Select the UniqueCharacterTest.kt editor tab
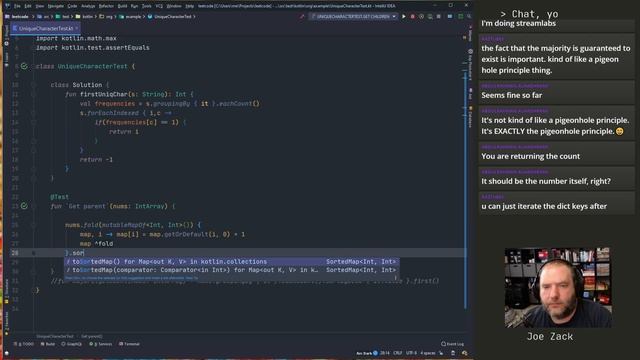Viewport: 640px width, 360px height. click(46, 29)
